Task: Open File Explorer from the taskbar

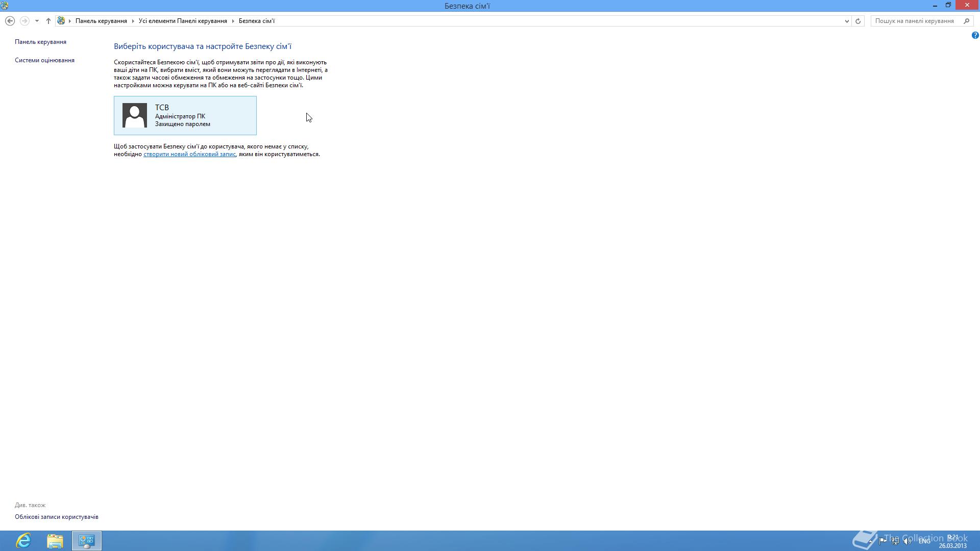Action: point(55,541)
